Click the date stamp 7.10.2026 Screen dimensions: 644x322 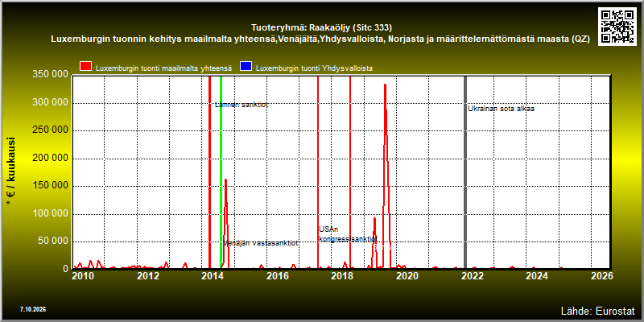[32, 309]
